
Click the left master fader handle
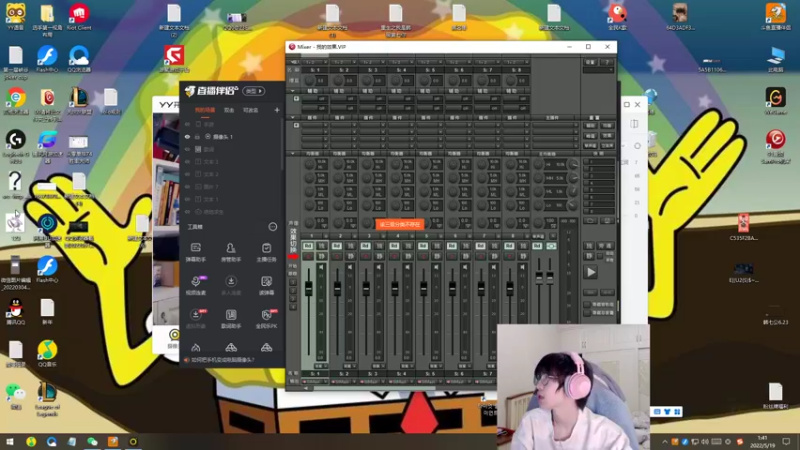539,278
